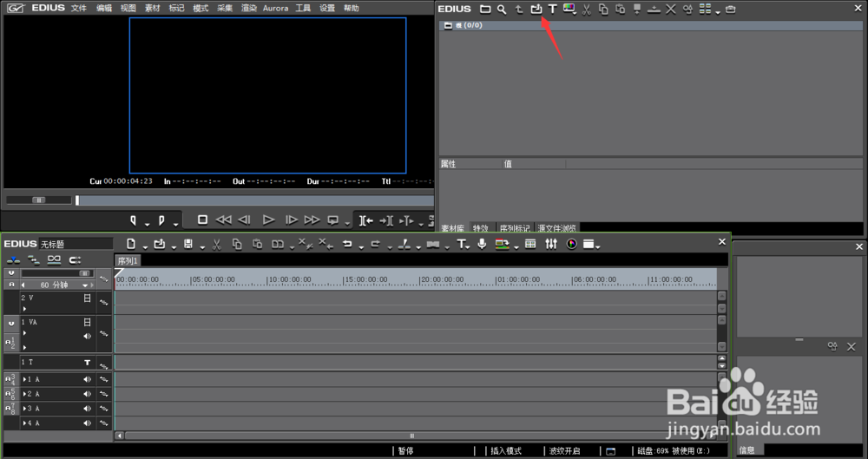The height and width of the screenshot is (459, 868).
Task: Click the X delete icon in bin toolbar
Action: pos(670,9)
